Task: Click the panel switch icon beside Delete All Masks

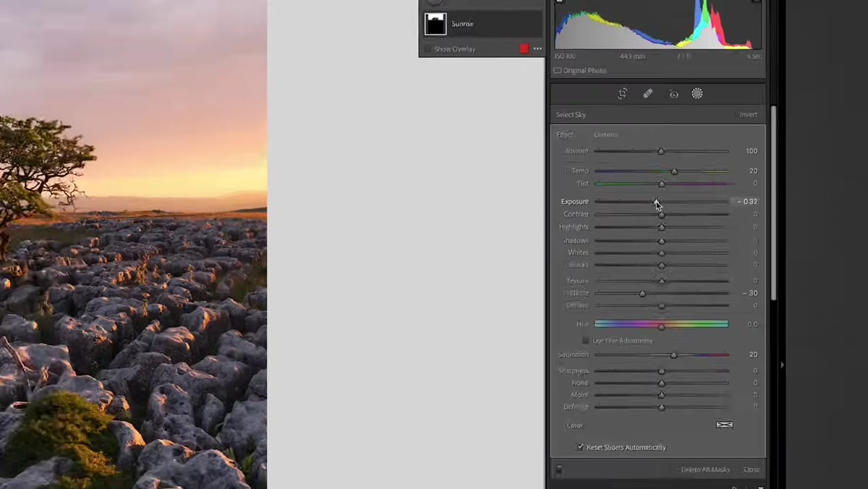Action: click(559, 470)
